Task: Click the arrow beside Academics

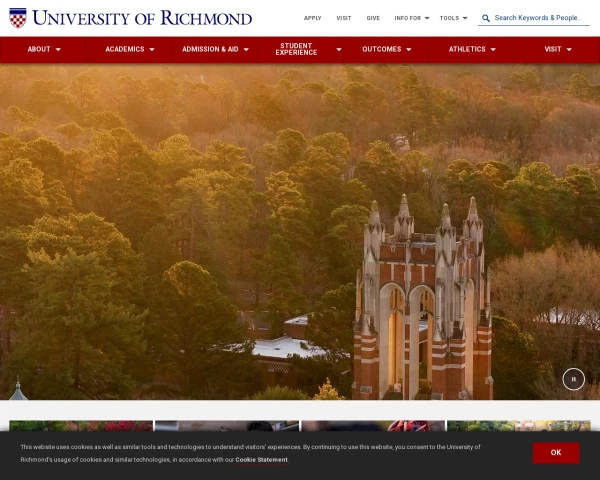Action: (152, 49)
